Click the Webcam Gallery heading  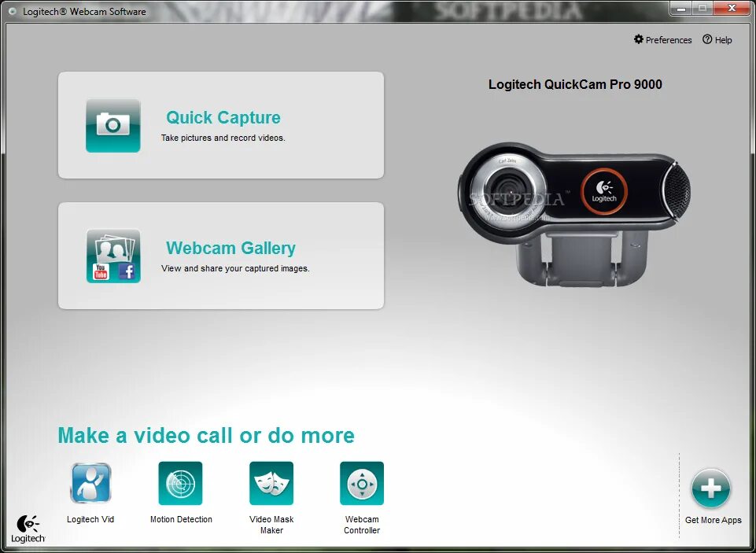(231, 248)
